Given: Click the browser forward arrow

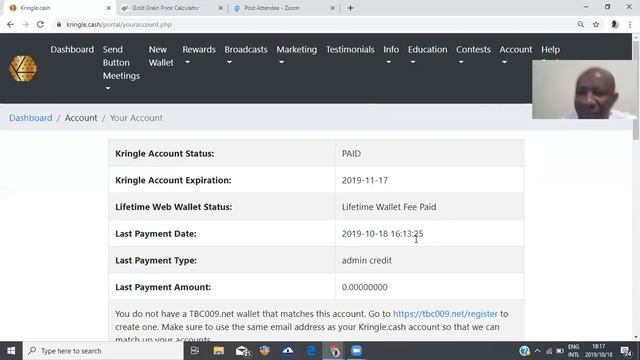Looking at the screenshot, I should pyautogui.click(x=25, y=24).
